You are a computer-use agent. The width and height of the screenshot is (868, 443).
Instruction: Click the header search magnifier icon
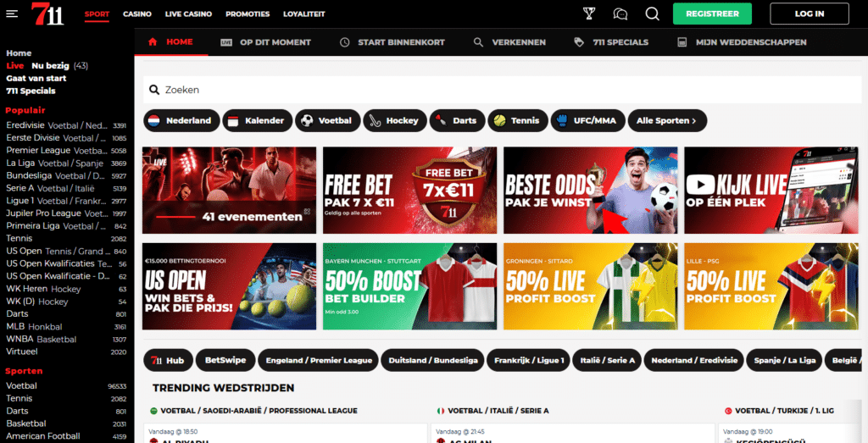point(652,14)
